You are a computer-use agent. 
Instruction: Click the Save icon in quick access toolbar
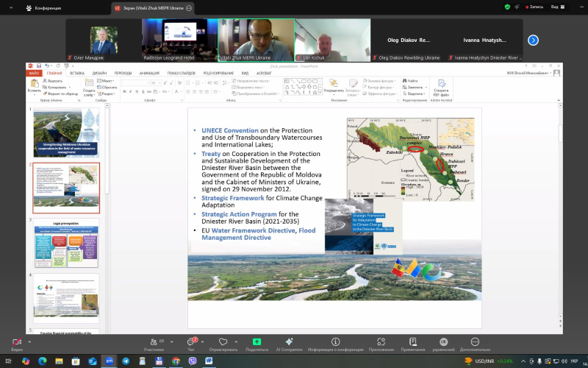(39, 66)
